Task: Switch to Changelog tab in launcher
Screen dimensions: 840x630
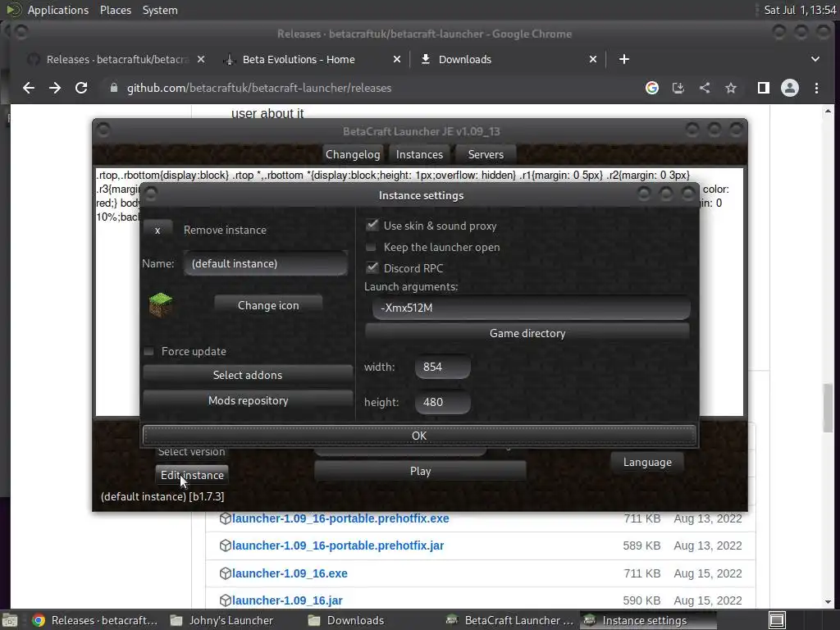Action: (x=353, y=154)
